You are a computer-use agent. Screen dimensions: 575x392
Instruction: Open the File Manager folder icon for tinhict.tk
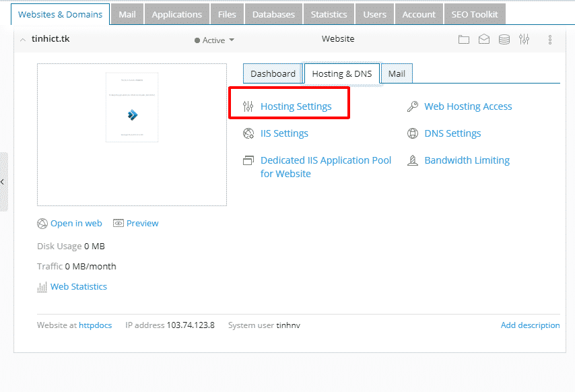pos(464,39)
